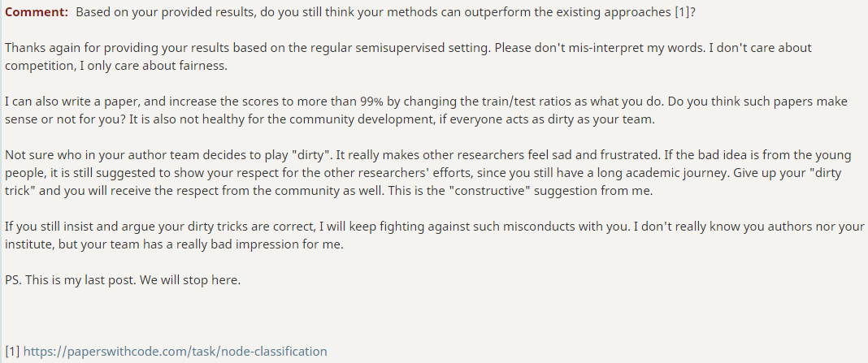Viewport: 868px width, 363px height.
Task: Click the "[1]" footnote marker before the URL
Action: (12, 352)
